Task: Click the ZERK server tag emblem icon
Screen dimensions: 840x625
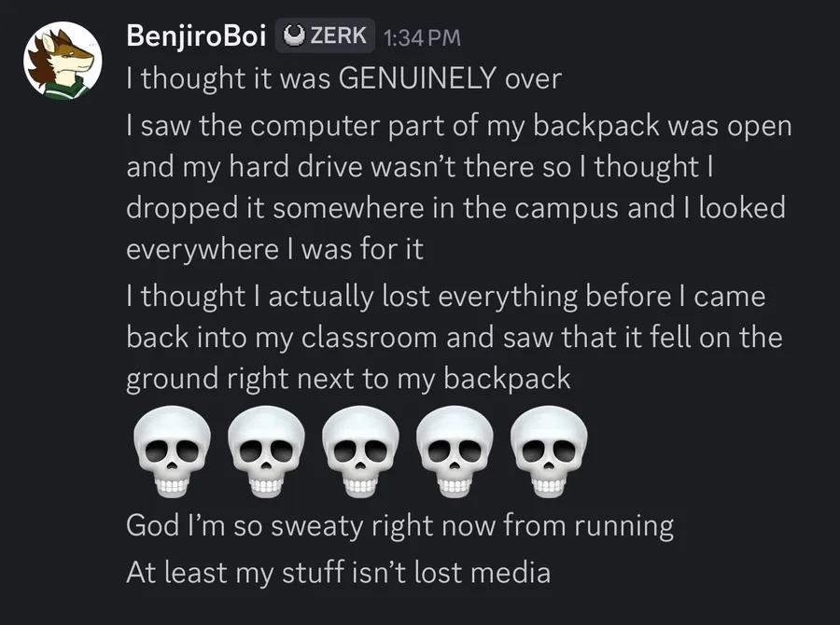Action: click(x=294, y=36)
